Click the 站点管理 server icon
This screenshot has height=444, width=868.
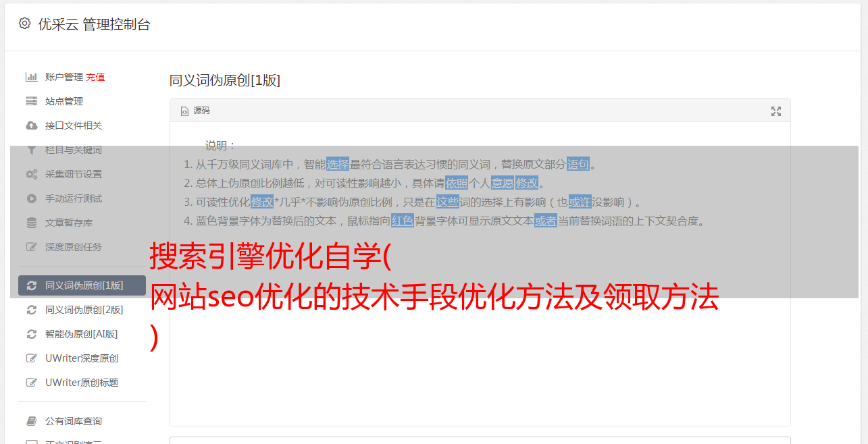(x=31, y=101)
